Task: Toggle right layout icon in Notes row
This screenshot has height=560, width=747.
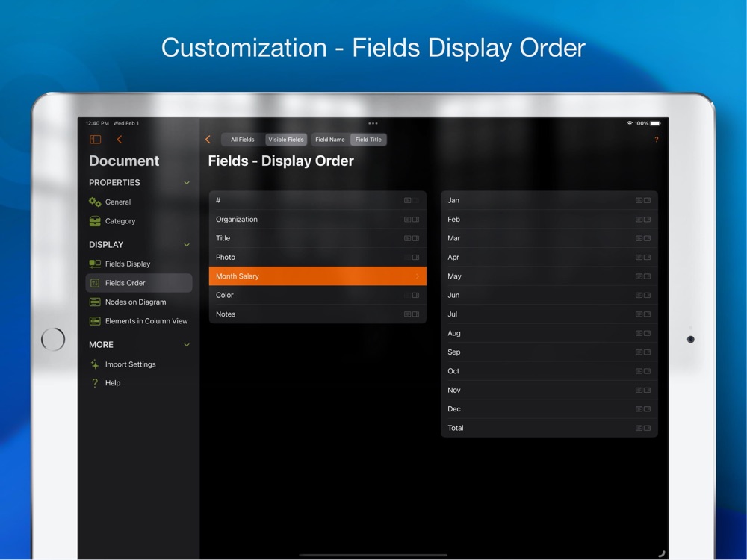Action: point(415,314)
